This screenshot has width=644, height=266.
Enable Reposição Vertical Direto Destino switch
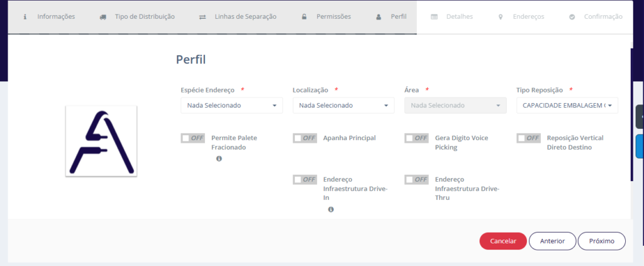(528, 138)
